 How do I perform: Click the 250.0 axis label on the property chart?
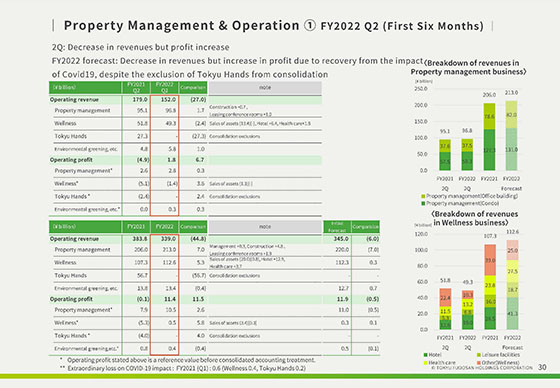pyautogui.click(x=421, y=89)
